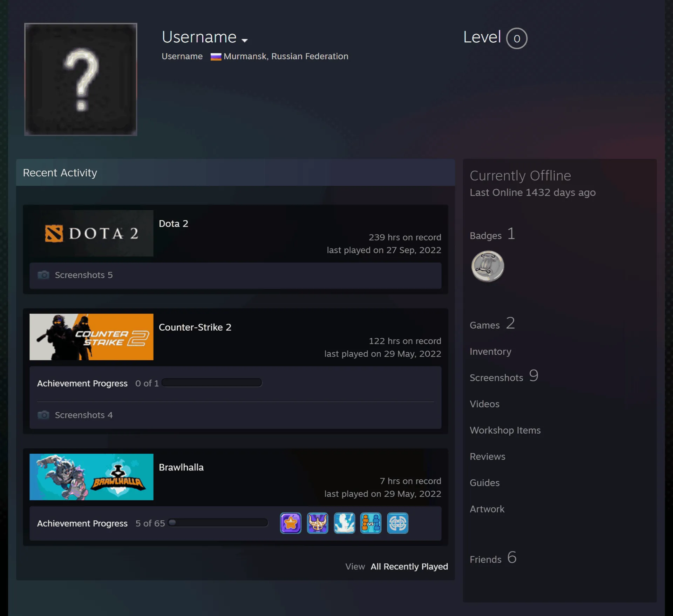Click the Brawlhalla achievement progress bar
Screen dimensions: 673x616
point(218,523)
